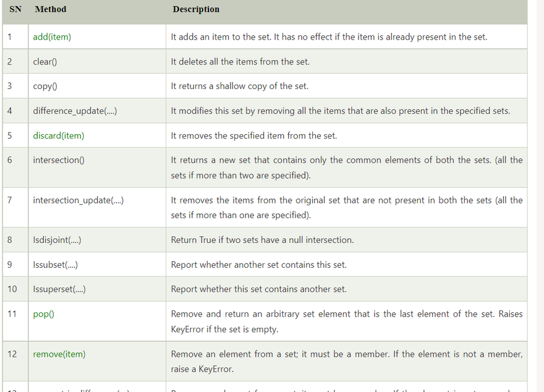Open the discard(item) method link

(59, 135)
